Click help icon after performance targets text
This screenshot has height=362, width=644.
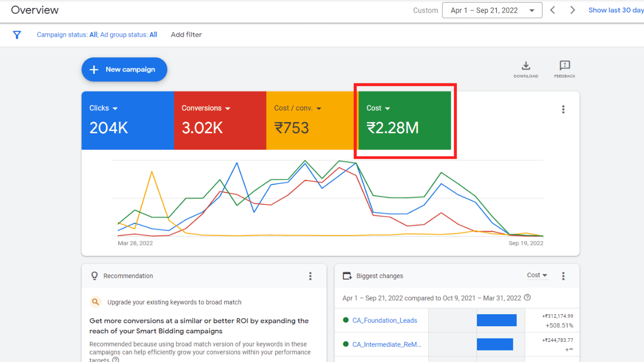click(x=116, y=359)
